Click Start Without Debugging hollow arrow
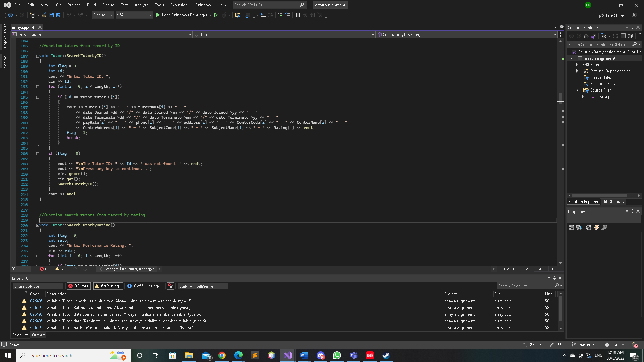644x362 pixels. pyautogui.click(x=216, y=15)
